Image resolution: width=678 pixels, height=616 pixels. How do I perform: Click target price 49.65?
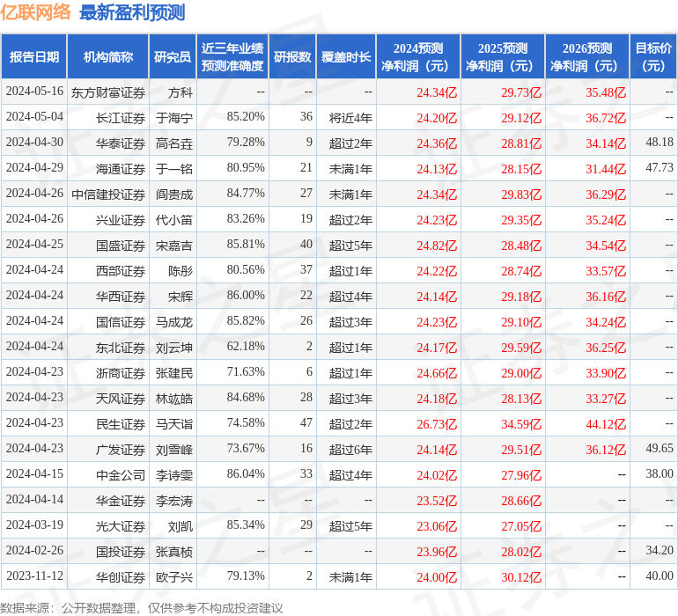(660, 448)
